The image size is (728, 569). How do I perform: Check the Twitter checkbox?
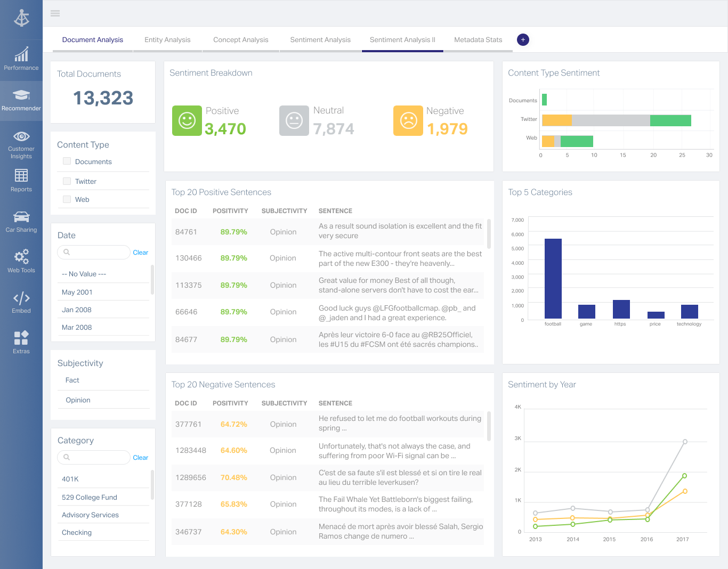[x=67, y=181]
